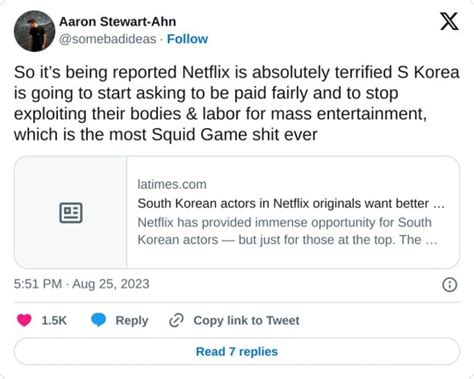Follow the @somebadideas account
The width and height of the screenshot is (474, 379).
click(x=187, y=39)
